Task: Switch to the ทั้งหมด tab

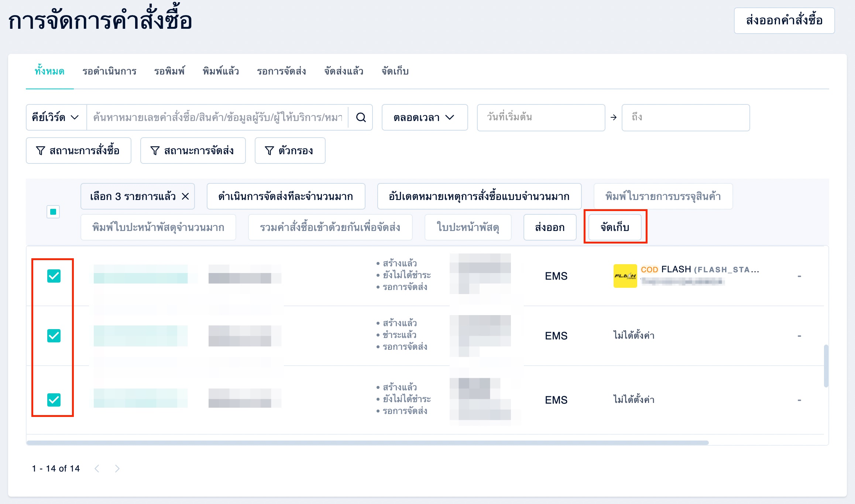Action: (49, 71)
